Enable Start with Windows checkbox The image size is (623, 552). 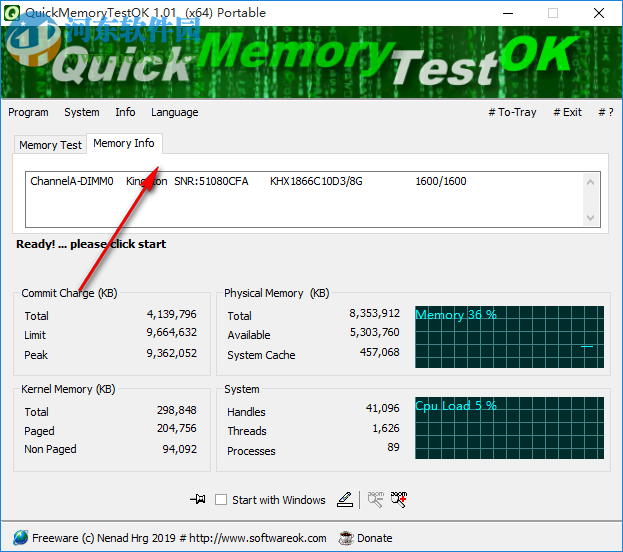point(221,499)
